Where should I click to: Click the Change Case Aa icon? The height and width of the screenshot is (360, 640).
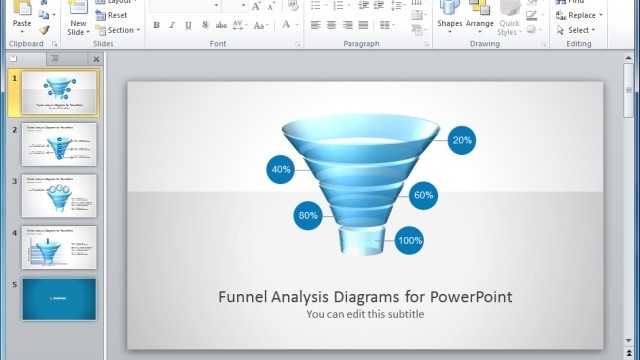point(259,25)
